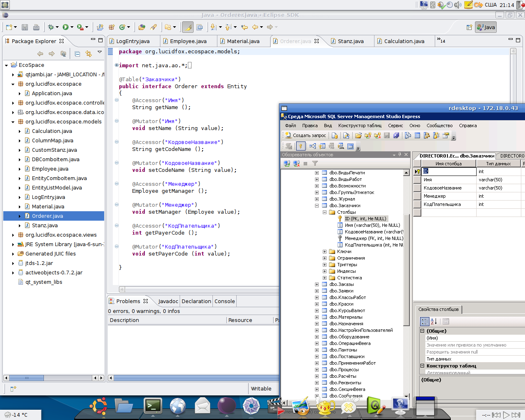This screenshot has width=525, height=420.
Task: Switch to second DIRECTOR0 document tab
Action: tap(511, 156)
